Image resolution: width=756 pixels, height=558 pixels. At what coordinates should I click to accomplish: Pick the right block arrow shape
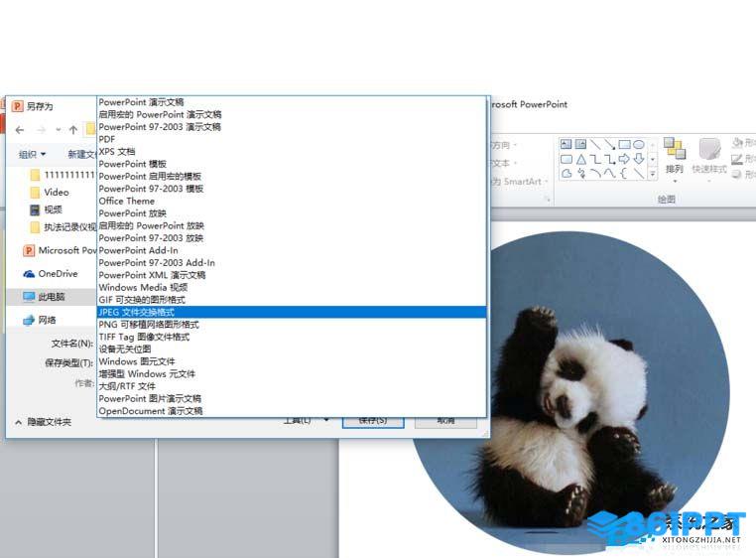coord(624,159)
